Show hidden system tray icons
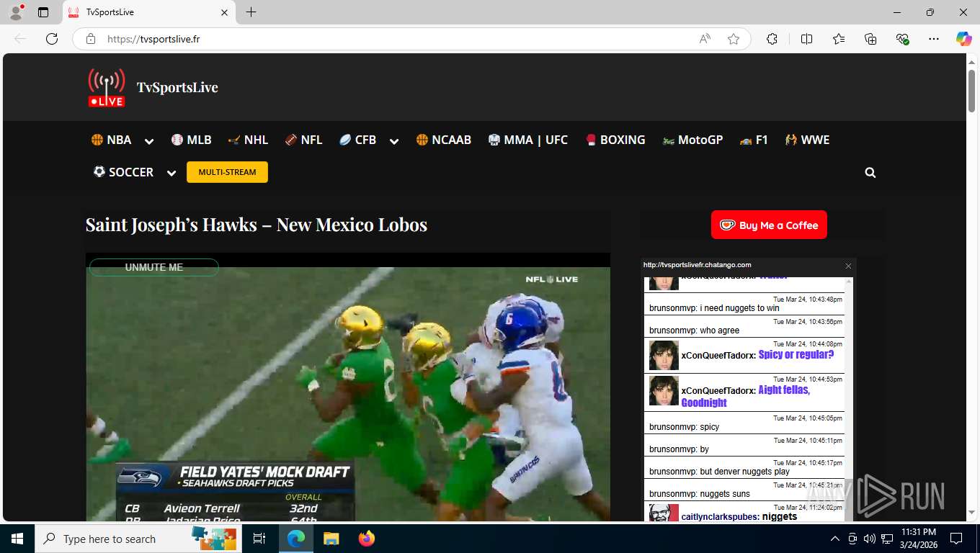The height and width of the screenshot is (553, 980). tap(835, 539)
